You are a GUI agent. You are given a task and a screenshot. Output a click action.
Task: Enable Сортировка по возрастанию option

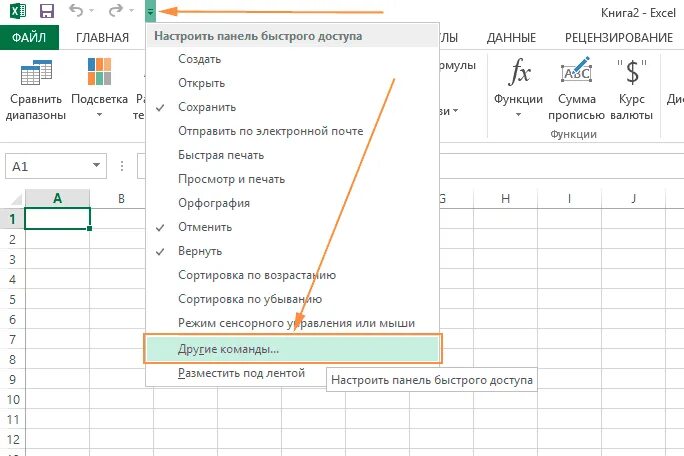pos(292,275)
